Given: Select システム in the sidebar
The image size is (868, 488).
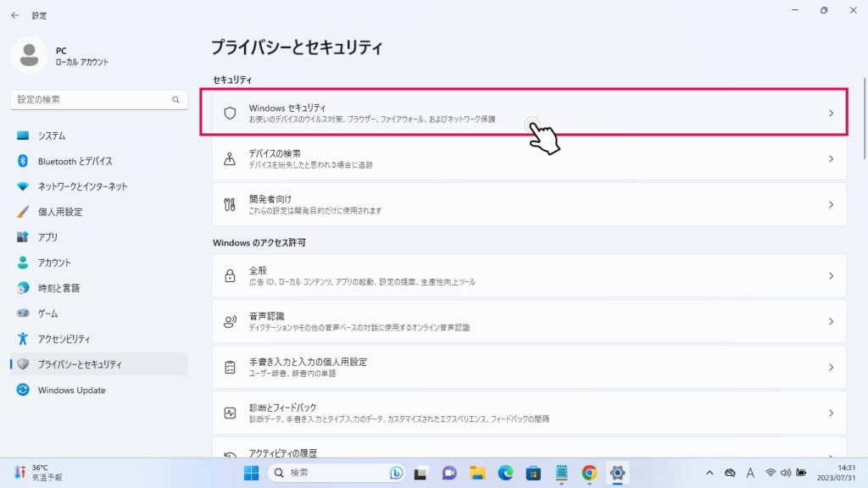Looking at the screenshot, I should click(x=52, y=136).
